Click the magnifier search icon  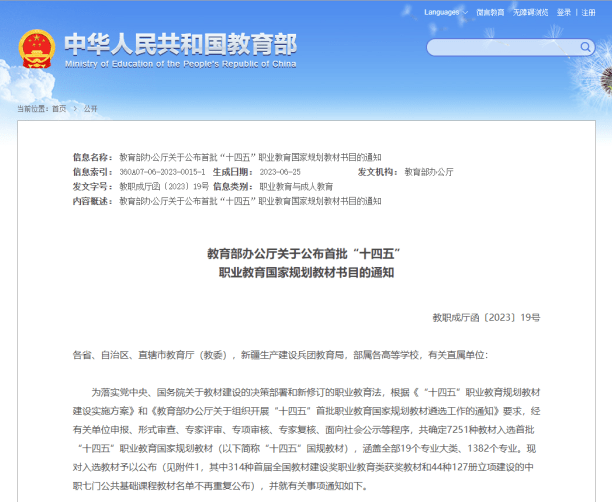tap(585, 47)
